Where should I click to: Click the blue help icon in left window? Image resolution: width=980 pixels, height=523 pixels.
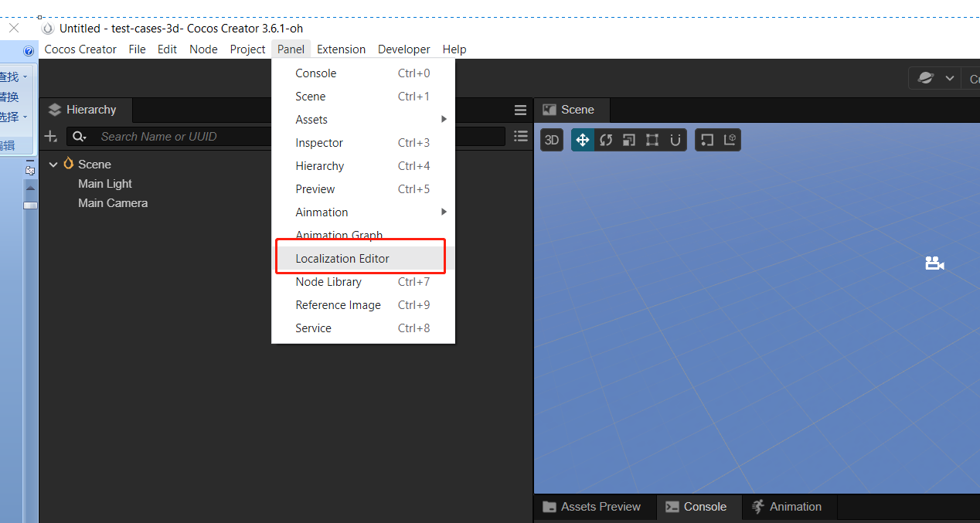coord(29,52)
